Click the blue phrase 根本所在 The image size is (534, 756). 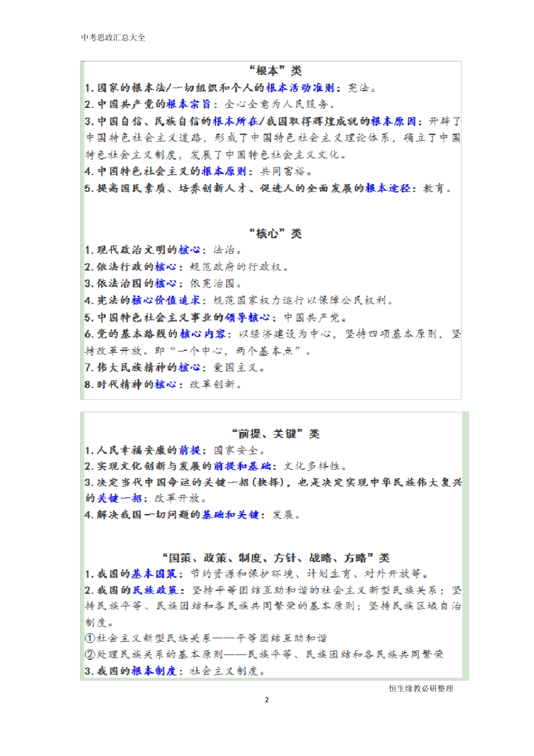pyautogui.click(x=235, y=121)
